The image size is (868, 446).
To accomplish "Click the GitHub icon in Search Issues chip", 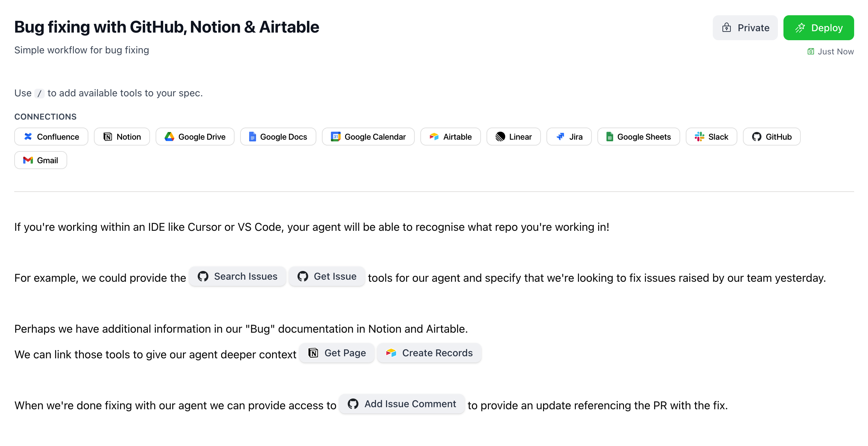I will click(203, 277).
